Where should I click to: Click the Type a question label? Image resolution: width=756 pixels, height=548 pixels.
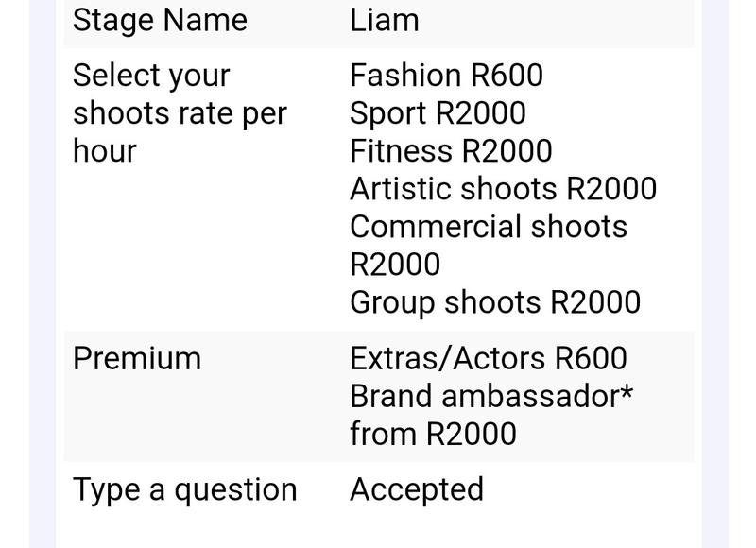click(184, 490)
